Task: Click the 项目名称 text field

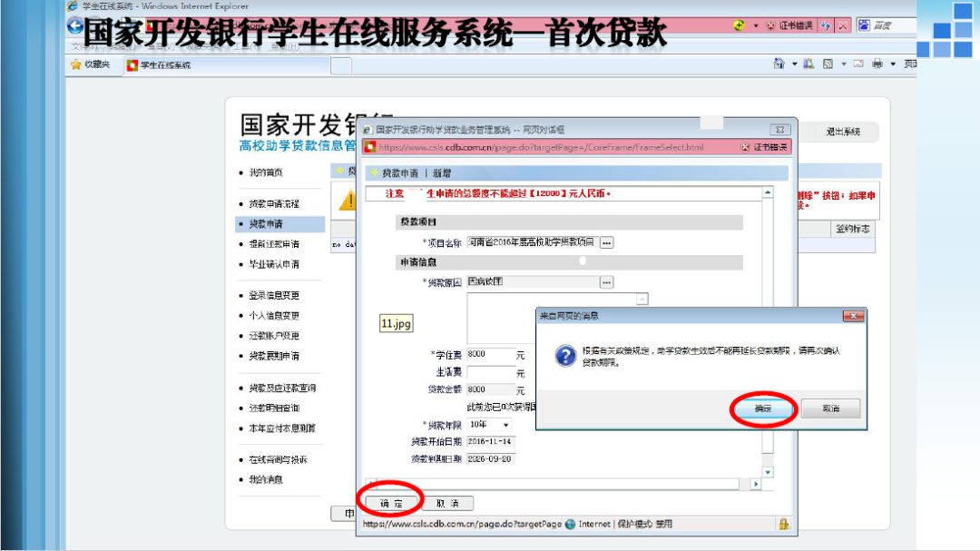Action: coord(533,242)
